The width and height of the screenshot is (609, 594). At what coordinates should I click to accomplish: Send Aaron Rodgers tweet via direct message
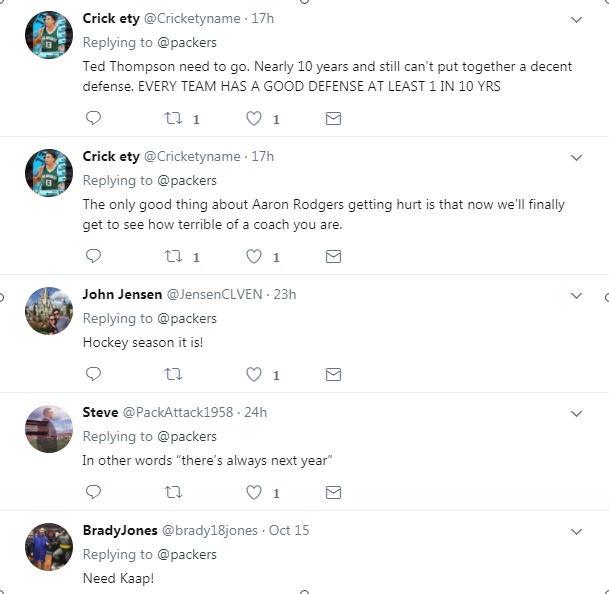point(334,256)
